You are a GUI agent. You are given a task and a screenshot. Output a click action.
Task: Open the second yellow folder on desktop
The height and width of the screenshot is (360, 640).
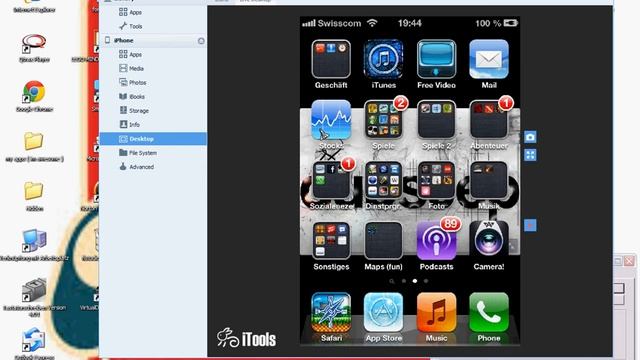[x=33, y=191]
